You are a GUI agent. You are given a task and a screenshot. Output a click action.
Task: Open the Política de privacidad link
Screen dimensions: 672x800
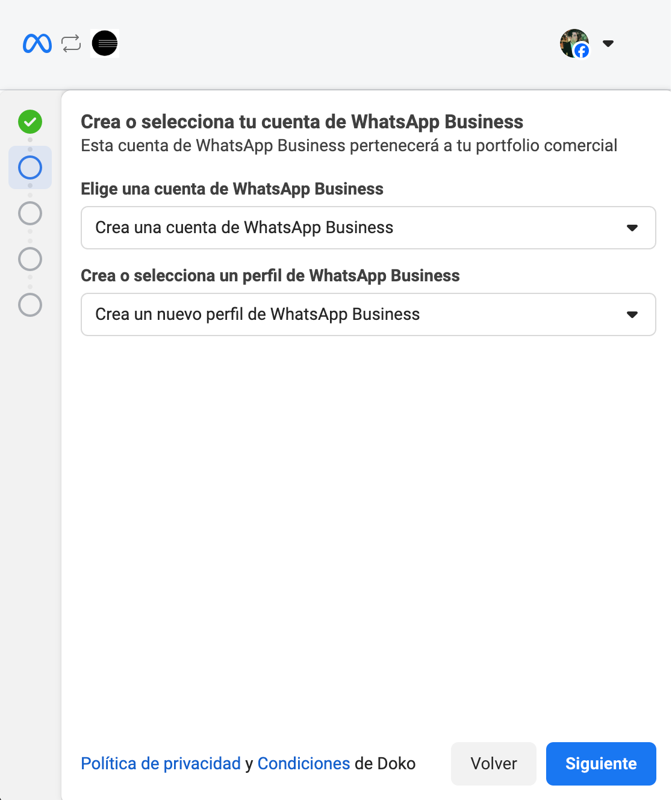[x=161, y=764]
